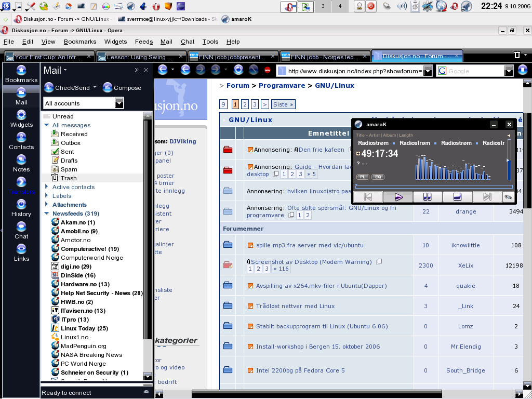Click the Compose mail button
Viewport: 532px width, 399px height.
point(122,87)
